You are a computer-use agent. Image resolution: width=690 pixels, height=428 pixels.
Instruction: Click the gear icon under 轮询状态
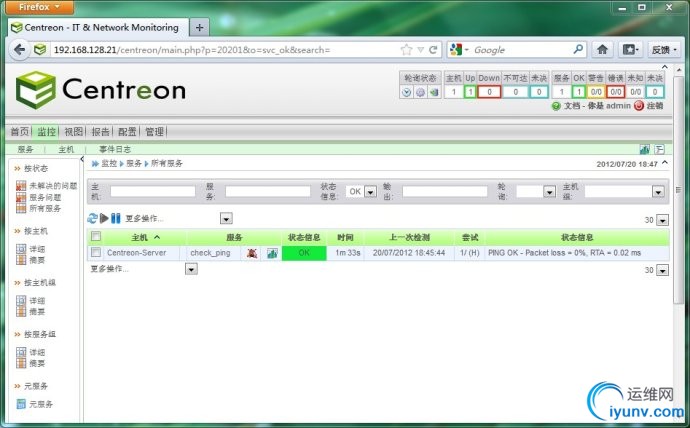coord(421,92)
